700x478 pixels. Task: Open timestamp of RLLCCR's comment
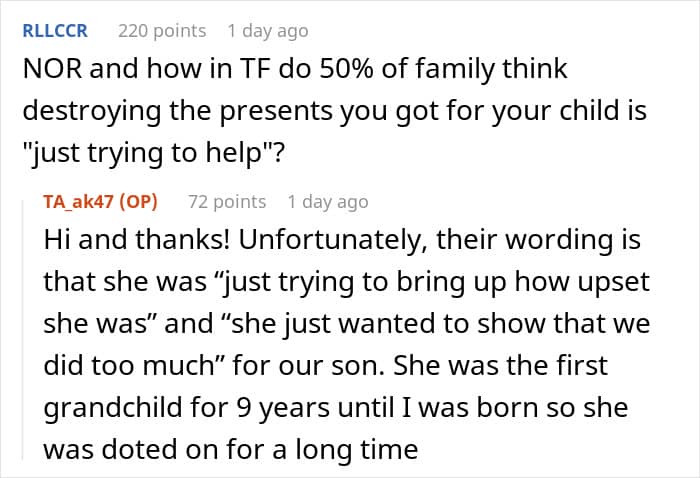point(268,31)
